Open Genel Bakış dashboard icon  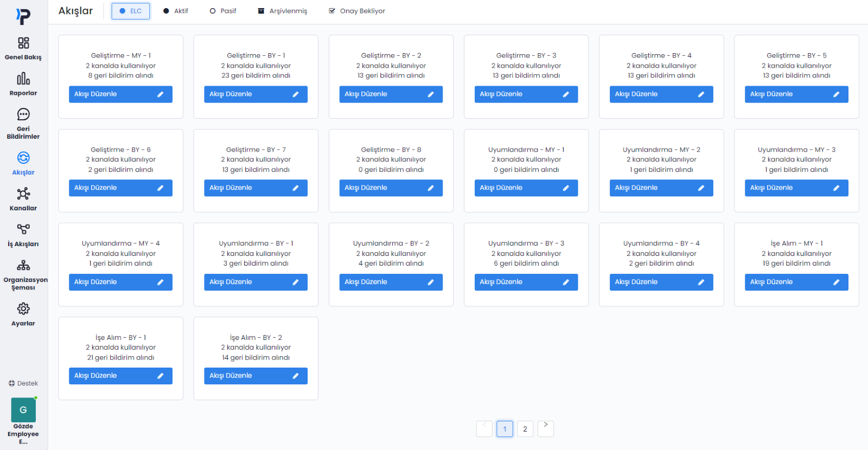[23, 43]
